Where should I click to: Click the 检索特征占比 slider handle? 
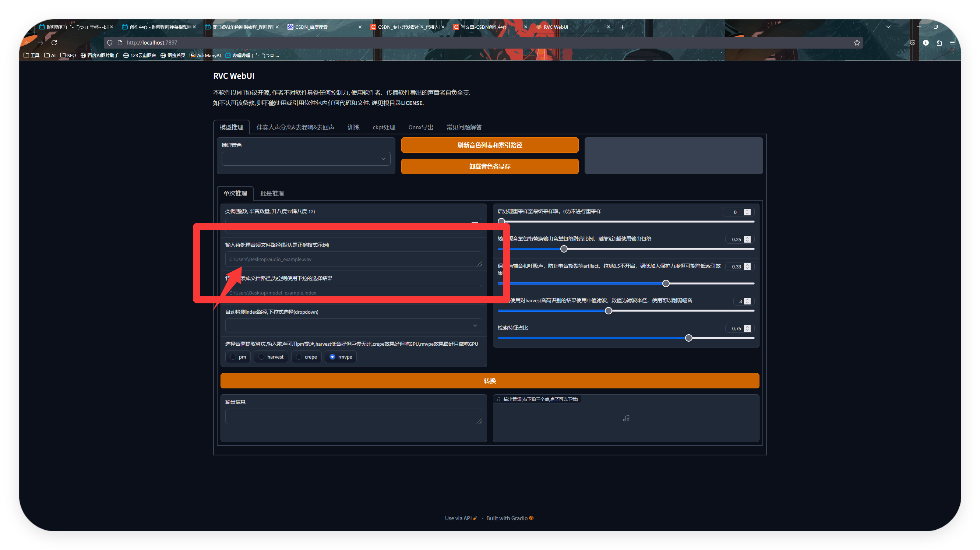[x=688, y=338]
